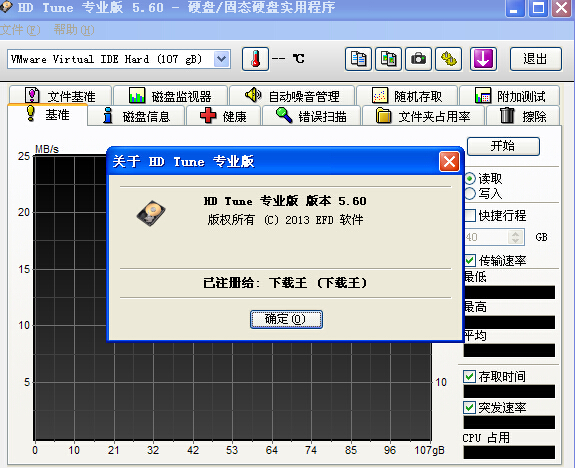The image size is (575, 468).
Task: Toggle the 突发速率 checkbox
Action: point(469,407)
